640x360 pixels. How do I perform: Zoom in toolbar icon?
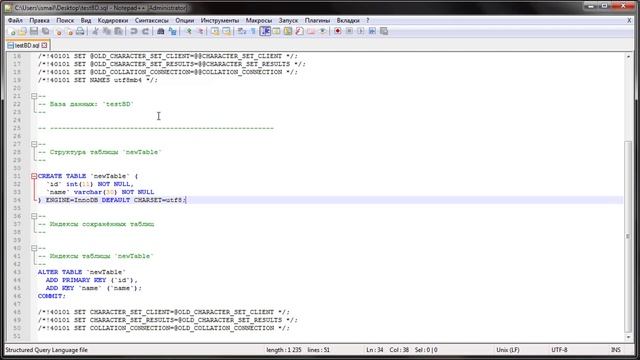pos(189,31)
